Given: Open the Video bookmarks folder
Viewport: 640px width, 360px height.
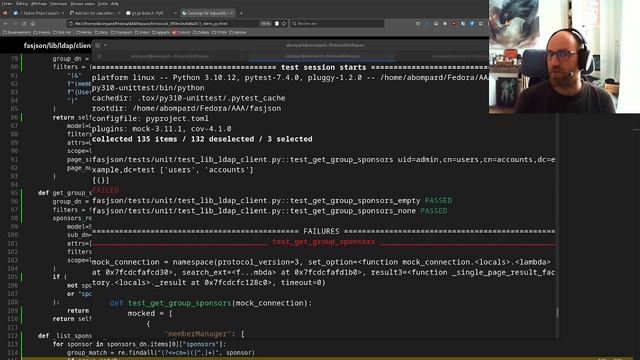Looking at the screenshot, I should 143,32.
